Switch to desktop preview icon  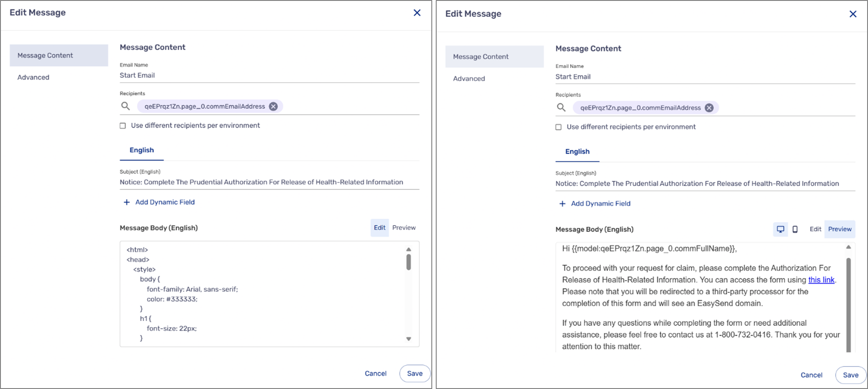pos(780,229)
